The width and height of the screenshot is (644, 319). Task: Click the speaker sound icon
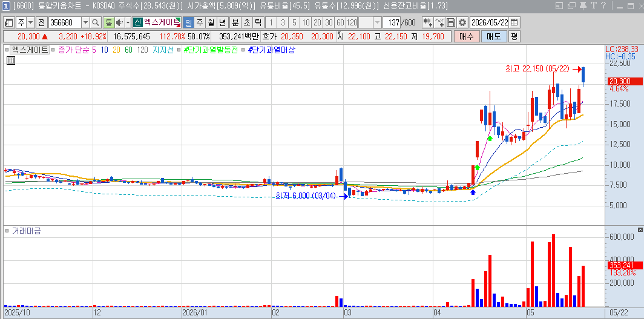[119, 22]
